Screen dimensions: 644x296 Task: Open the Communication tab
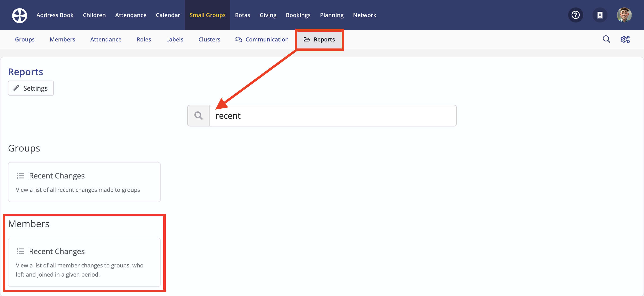[x=262, y=39]
